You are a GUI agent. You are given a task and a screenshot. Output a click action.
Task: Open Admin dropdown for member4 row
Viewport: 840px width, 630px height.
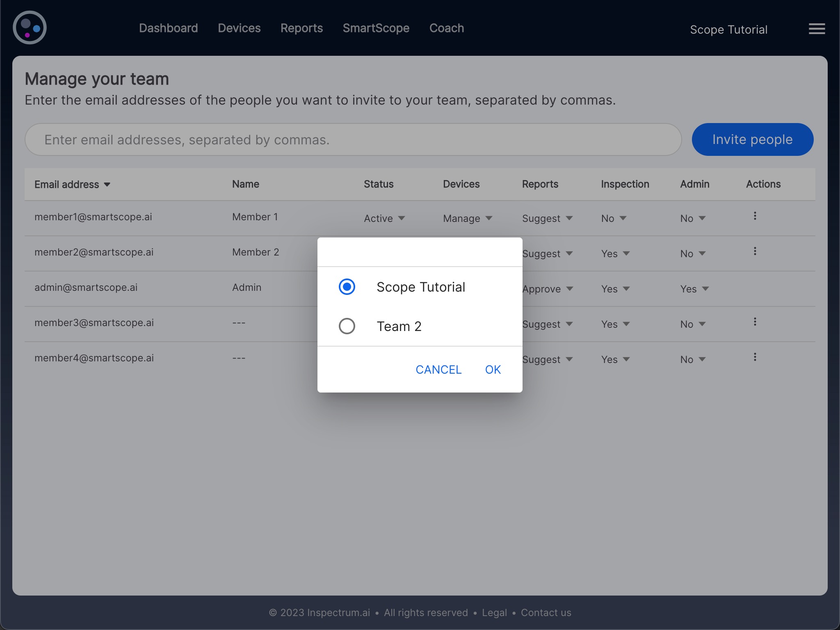click(693, 359)
